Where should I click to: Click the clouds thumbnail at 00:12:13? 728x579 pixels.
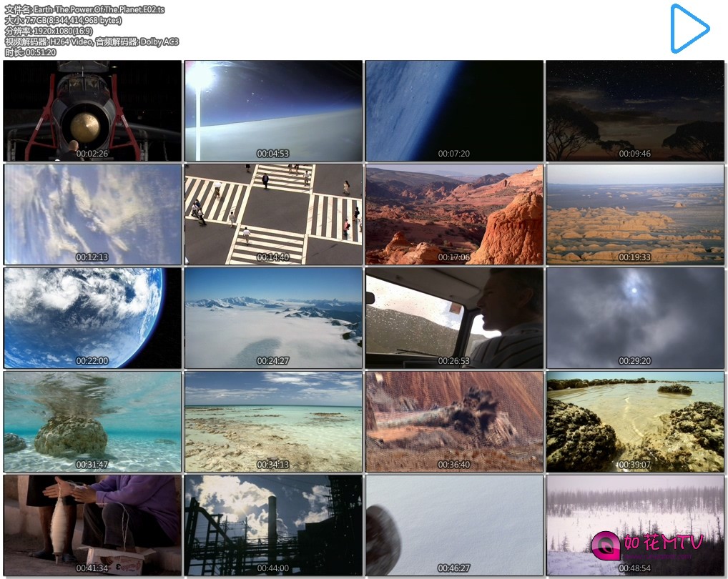(92, 214)
